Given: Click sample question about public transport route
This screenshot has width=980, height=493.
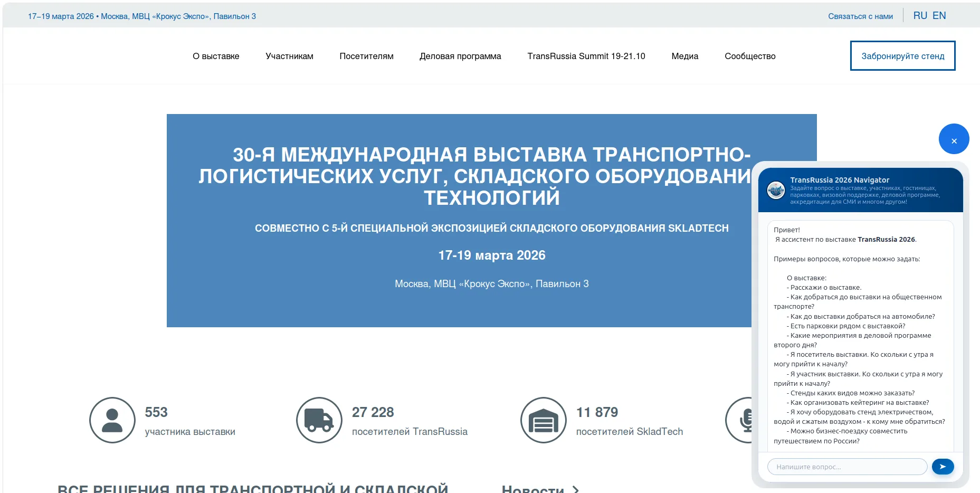Looking at the screenshot, I should point(858,302).
